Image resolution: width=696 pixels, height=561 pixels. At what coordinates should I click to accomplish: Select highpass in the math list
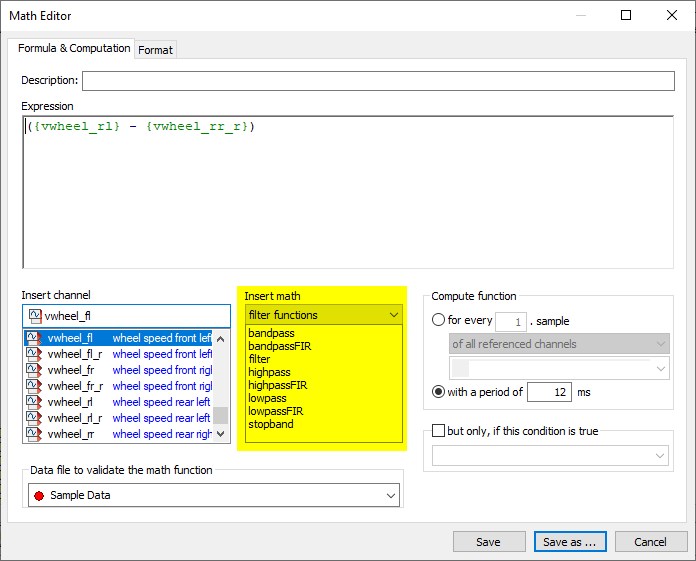point(269,372)
